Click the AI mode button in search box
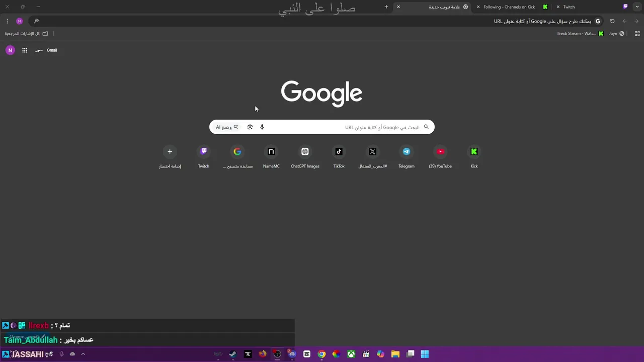The width and height of the screenshot is (644, 362). tap(227, 127)
